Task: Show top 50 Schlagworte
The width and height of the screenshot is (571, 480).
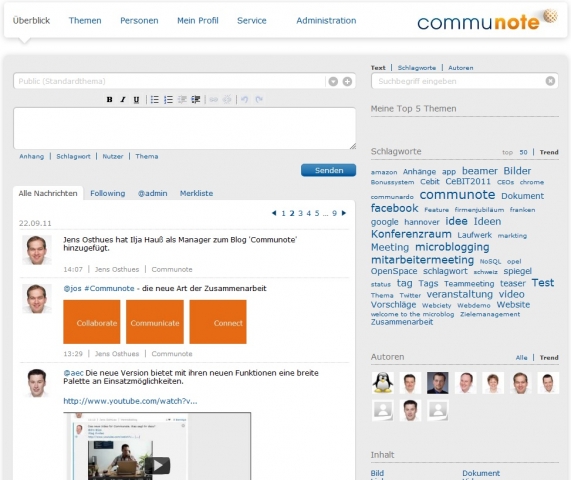Action: click(523, 152)
